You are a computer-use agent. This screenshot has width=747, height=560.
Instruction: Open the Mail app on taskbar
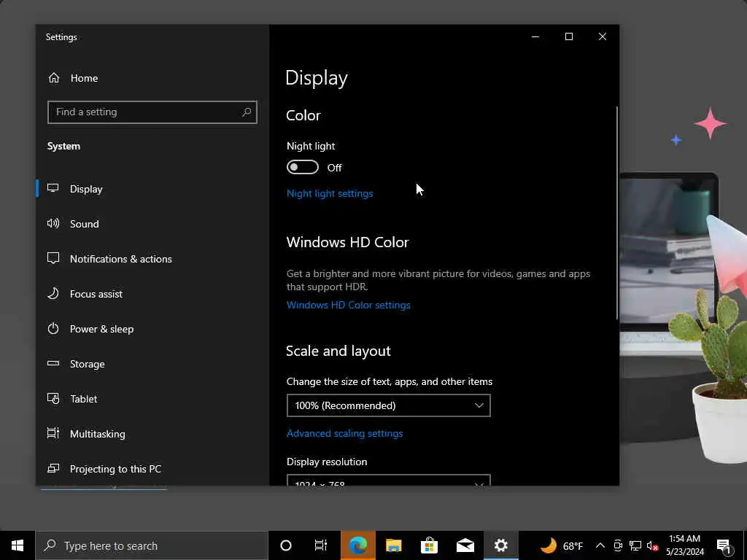(465, 545)
